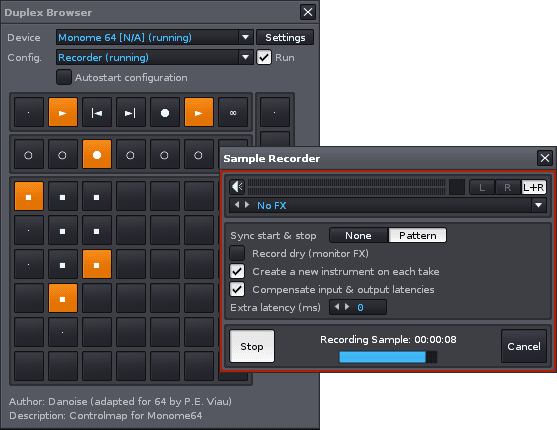The image size is (557, 430).
Task: Select the active orange recorder slot circle
Action: pos(97,154)
